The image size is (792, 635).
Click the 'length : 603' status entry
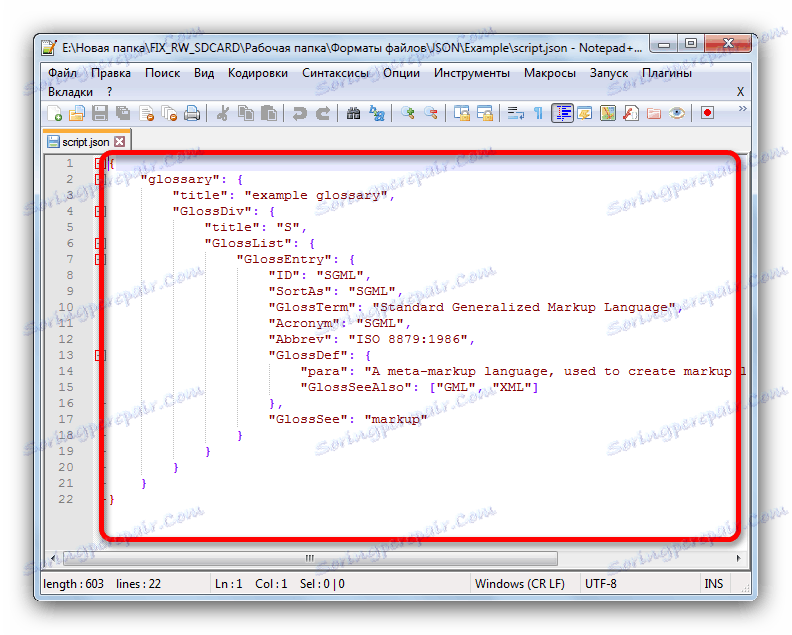[73, 584]
